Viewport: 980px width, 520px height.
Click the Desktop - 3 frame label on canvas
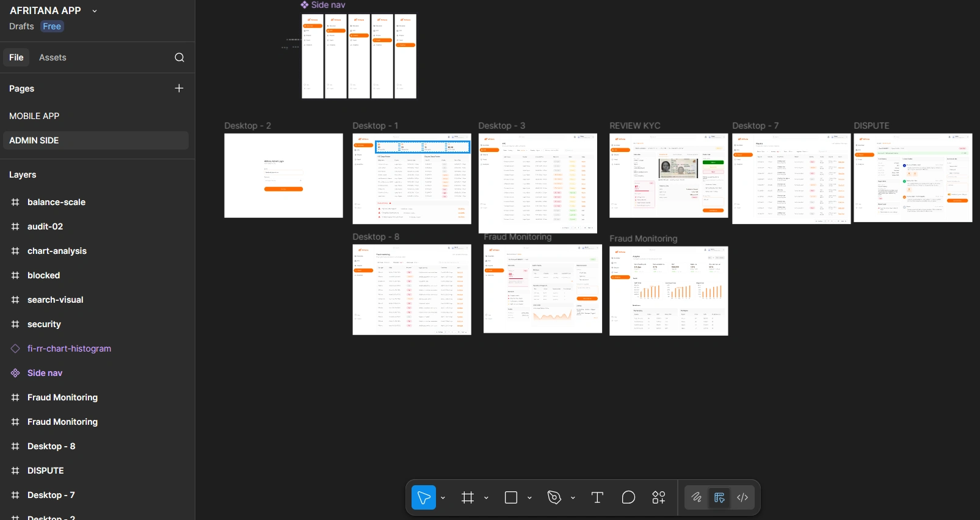(x=501, y=126)
